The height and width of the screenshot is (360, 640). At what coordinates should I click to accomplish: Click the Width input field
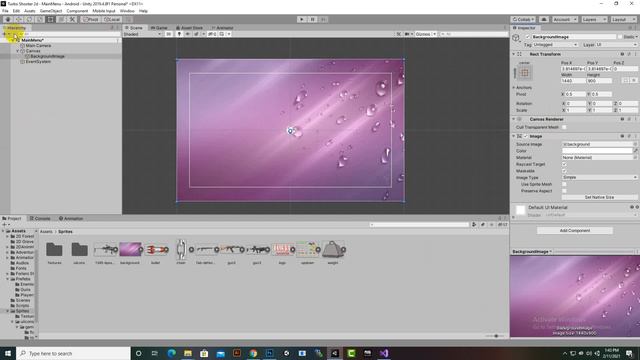pos(573,81)
